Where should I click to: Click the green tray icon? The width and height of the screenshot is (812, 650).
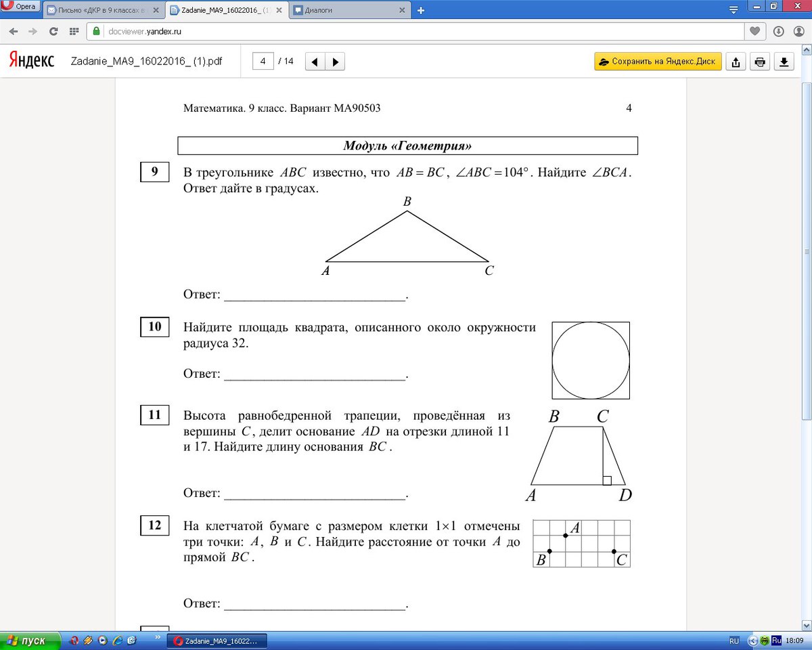765,641
